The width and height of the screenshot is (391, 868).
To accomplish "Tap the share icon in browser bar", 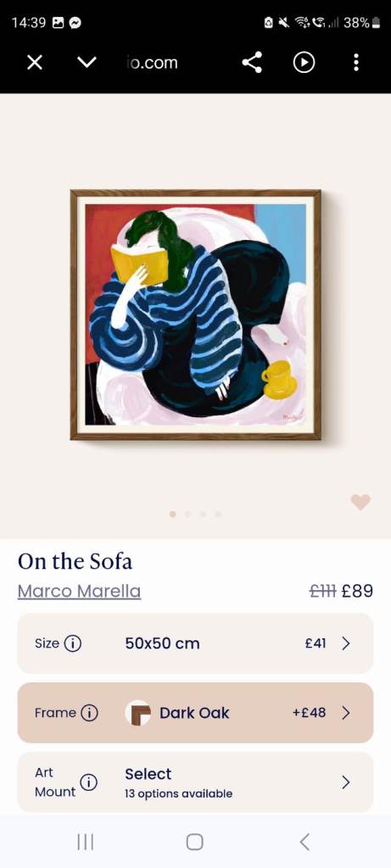I will [252, 63].
